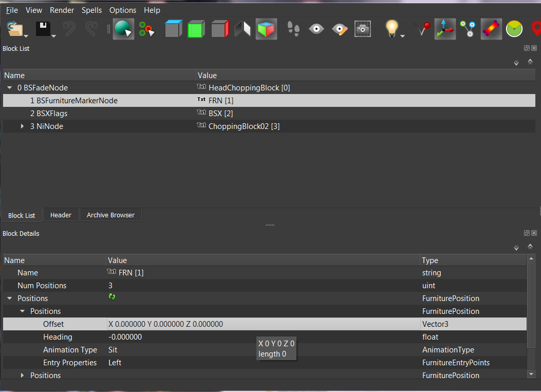Take a screenshot with camera icon
Image resolution: width=541 pixels, height=392 pixels.
pos(363,29)
